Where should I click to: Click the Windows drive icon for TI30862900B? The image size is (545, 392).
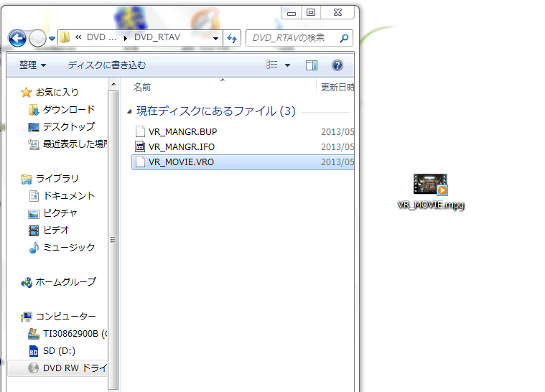pyautogui.click(x=33, y=334)
